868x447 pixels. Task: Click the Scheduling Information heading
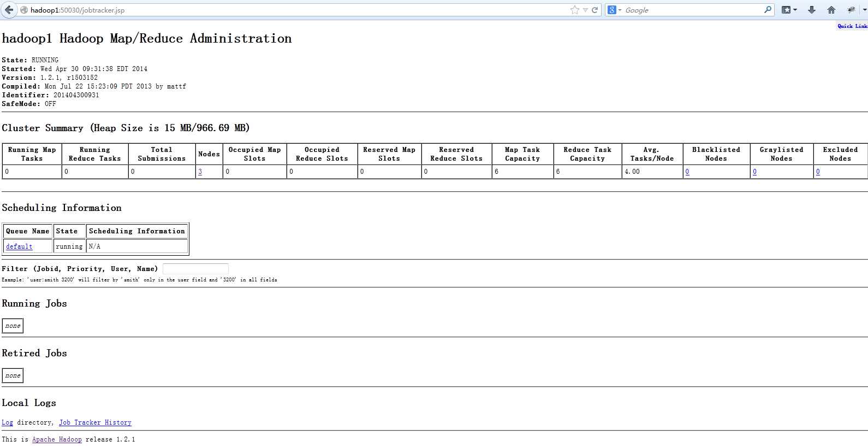pos(62,208)
